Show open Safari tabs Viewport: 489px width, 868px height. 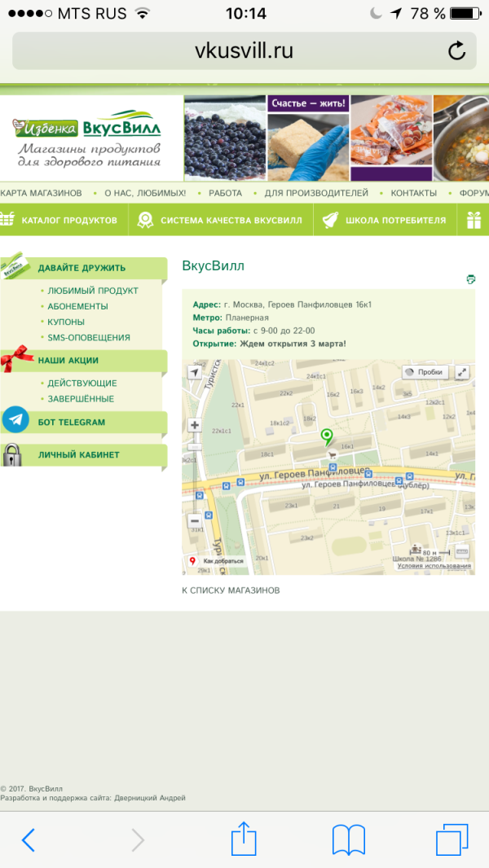[x=452, y=840]
